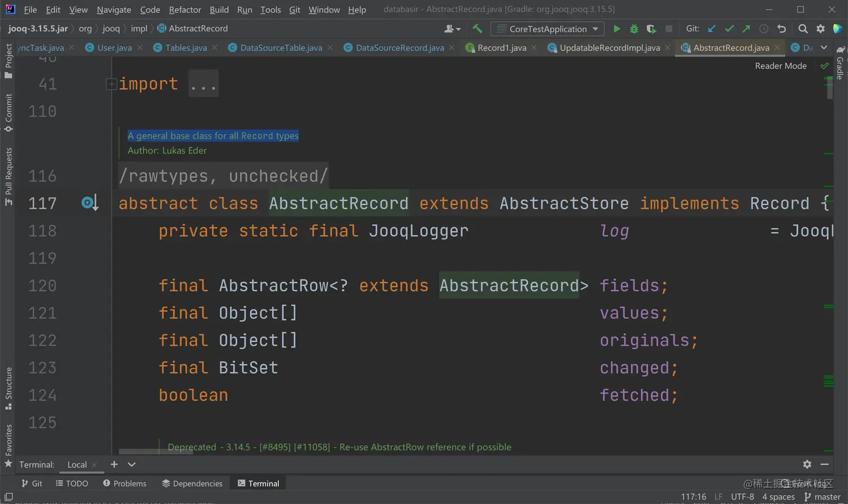The image size is (848, 504).
Task: Open CoreTestApplication run configuration dropdown
Action: [x=548, y=29]
